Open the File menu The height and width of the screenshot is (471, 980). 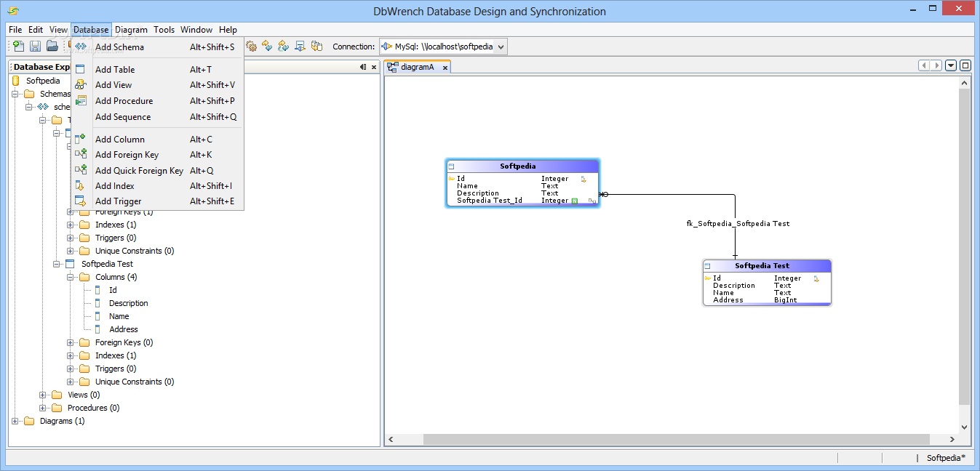click(x=15, y=30)
